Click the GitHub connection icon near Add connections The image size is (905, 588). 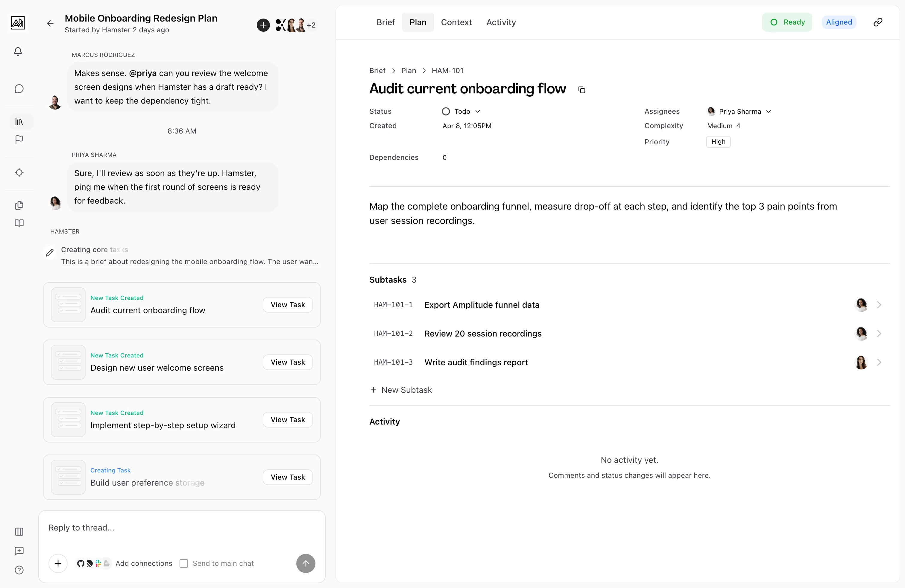(81, 564)
